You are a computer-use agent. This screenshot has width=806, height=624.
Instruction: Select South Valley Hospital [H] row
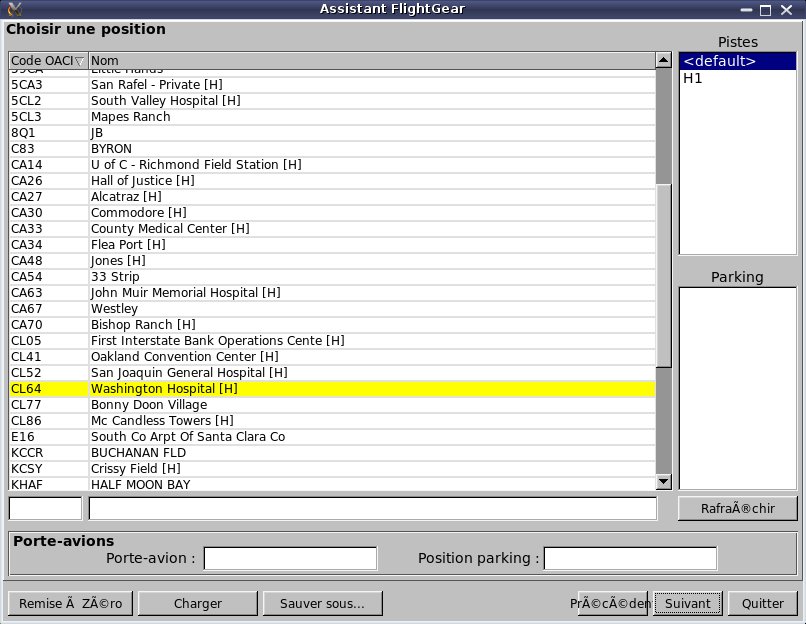click(332, 101)
